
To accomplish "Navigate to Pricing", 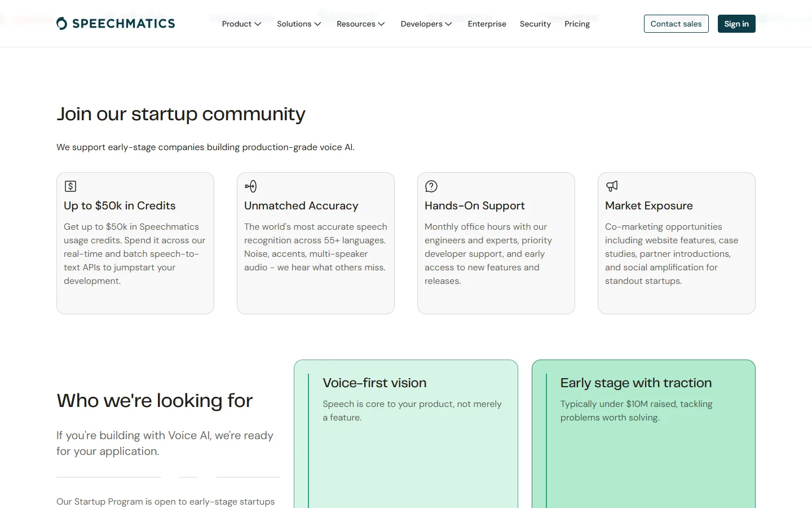I will (577, 24).
